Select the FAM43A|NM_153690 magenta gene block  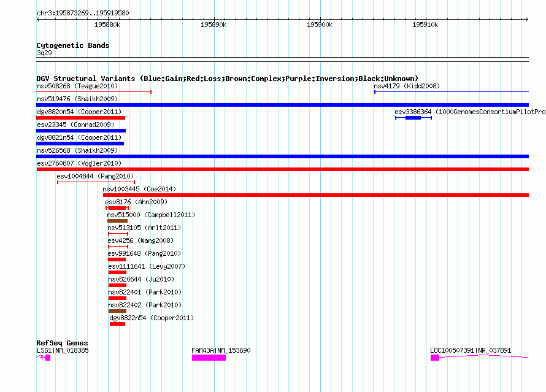point(209,358)
